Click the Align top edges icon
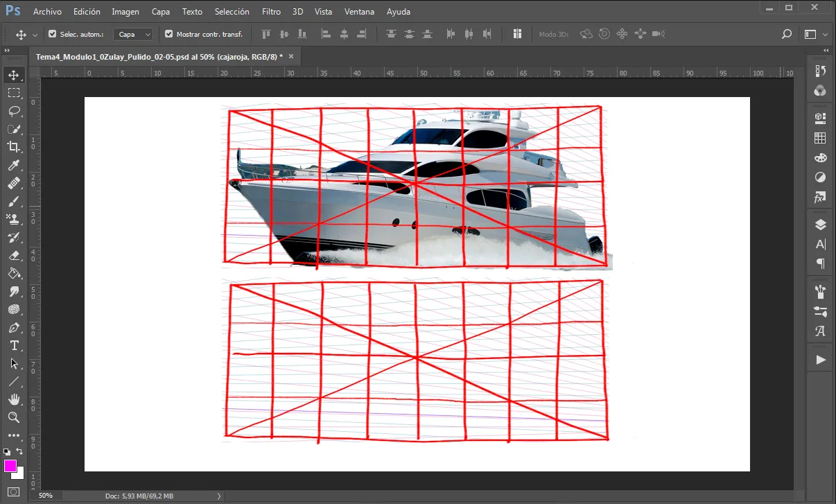Viewport: 836px width, 504px height. [x=266, y=34]
